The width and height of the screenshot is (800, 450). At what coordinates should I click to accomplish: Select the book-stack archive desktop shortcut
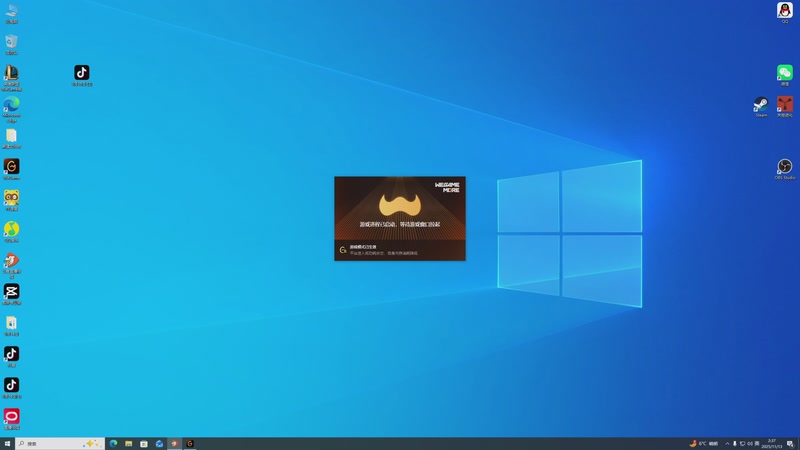11,78
